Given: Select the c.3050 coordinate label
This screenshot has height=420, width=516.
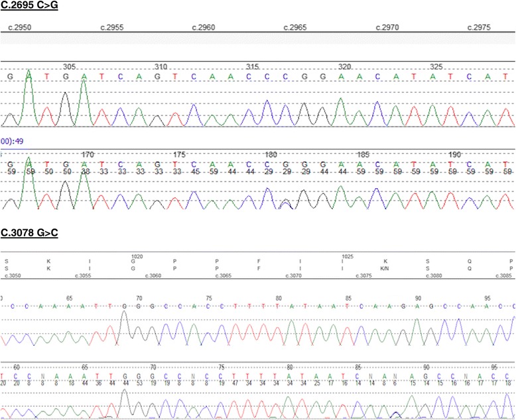Looking at the screenshot, I should (x=12, y=276).
